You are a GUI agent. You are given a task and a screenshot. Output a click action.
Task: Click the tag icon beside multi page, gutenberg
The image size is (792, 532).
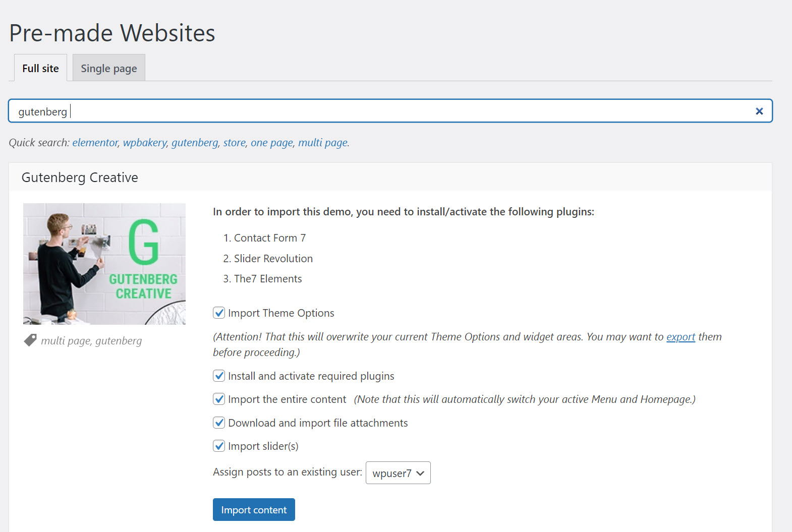(x=30, y=340)
